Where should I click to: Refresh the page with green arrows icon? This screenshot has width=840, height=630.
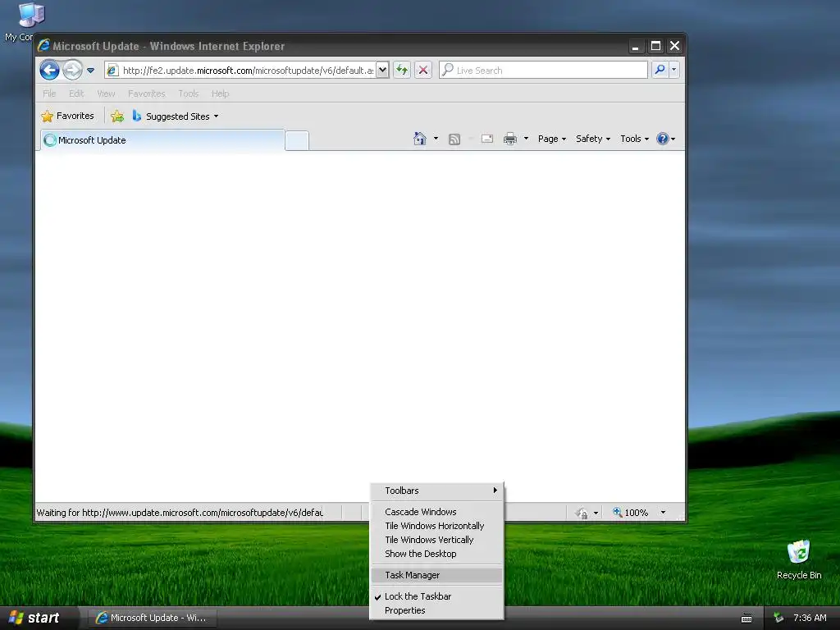coord(402,70)
